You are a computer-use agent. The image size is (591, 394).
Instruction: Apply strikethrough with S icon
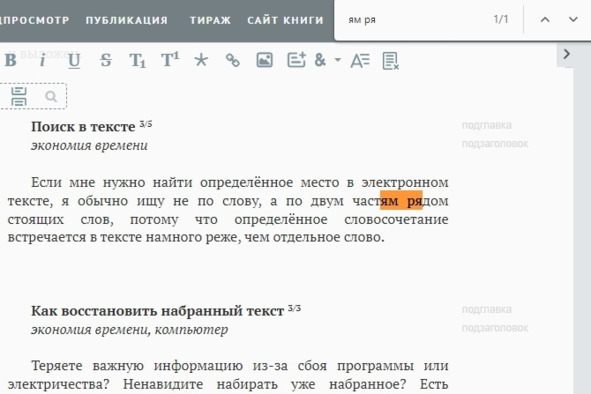(106, 60)
